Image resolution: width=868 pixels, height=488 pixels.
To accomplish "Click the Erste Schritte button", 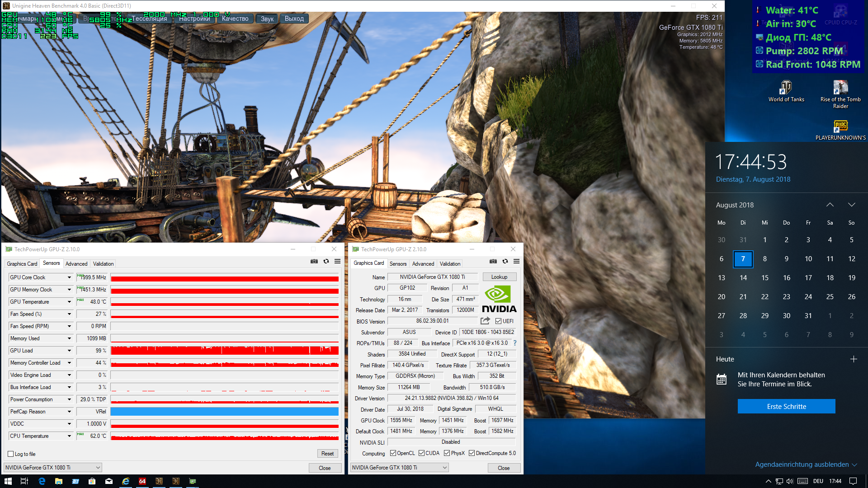I will pos(786,407).
